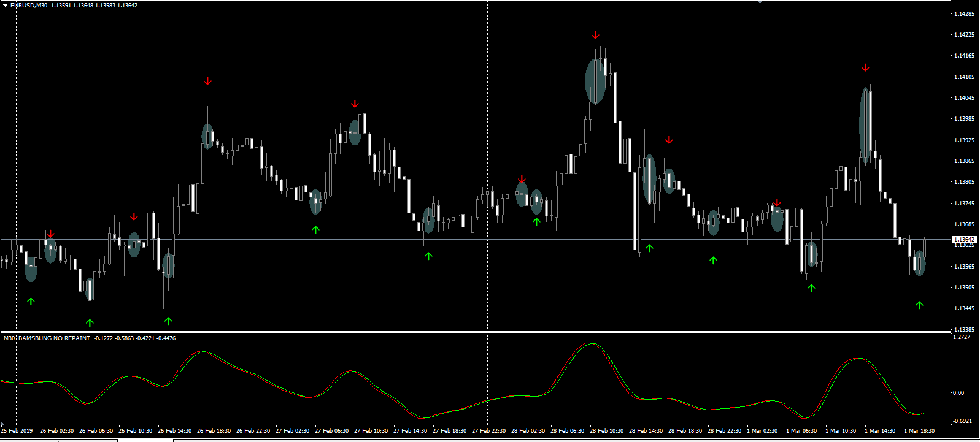Click time label 26 Feb 22:30
The image size is (980, 442).
[253, 431]
